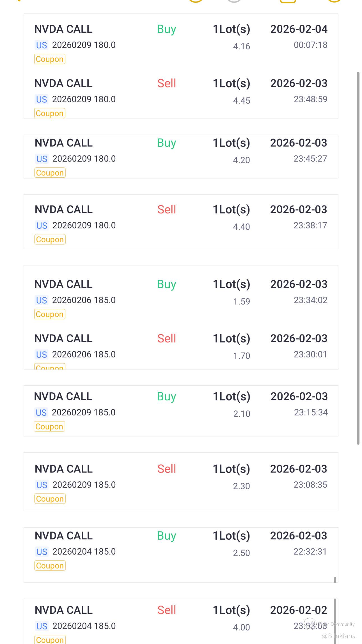
Task: Tap the Coupon tag on the 00:07:18 buy order
Action: coord(50,59)
